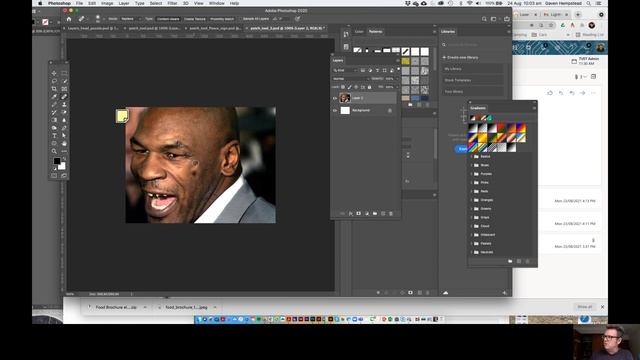Select the Eyedropper tool
Viewport: 640px width, 360px height.
click(54, 97)
